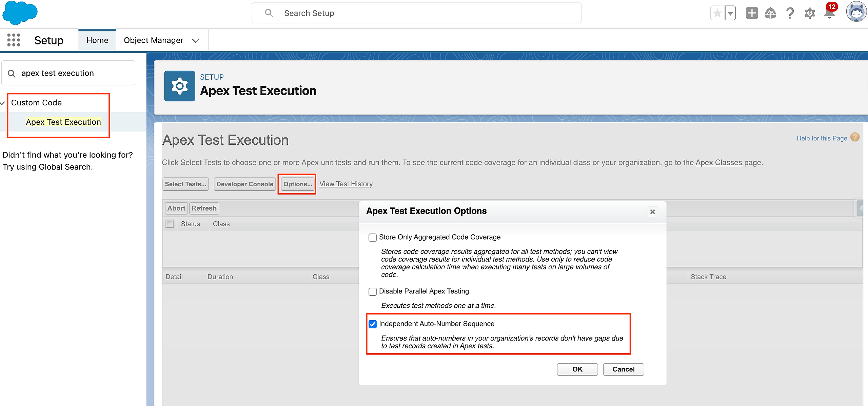Open global actions plus icon
Image resolution: width=868 pixels, height=406 pixels.
[752, 13]
